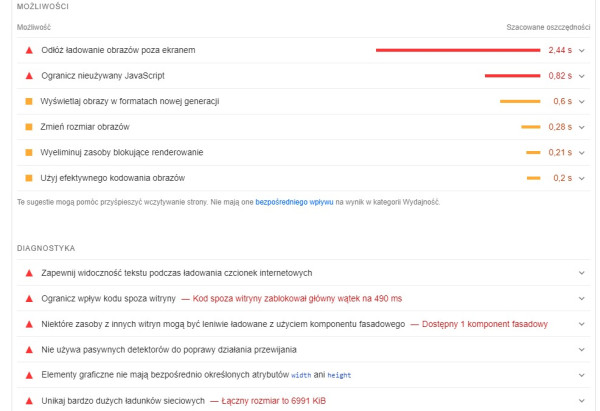The height and width of the screenshot is (411, 600).
Task: Expand 'Odłóż ładowanie obrazów poza ekranem' chevron
Action: [583, 49]
